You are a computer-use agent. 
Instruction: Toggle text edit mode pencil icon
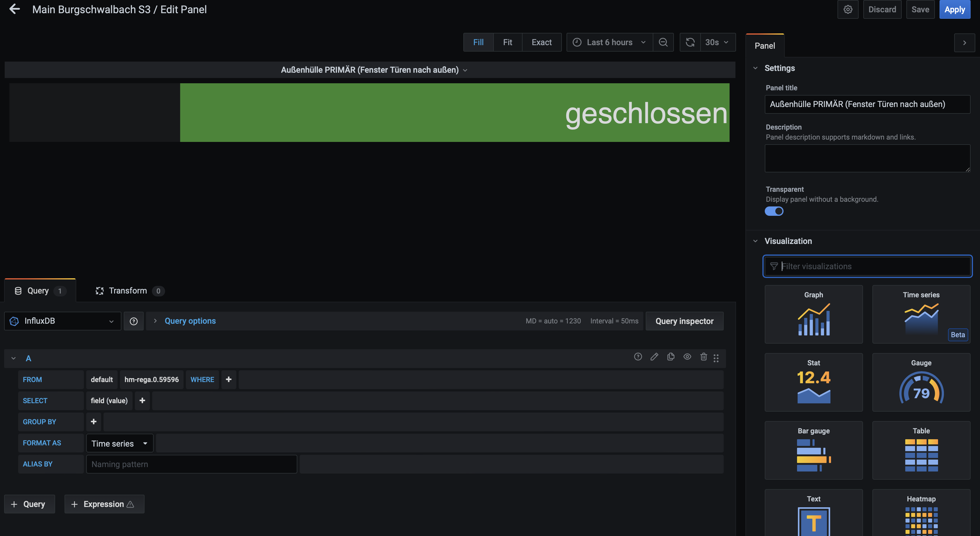(x=654, y=357)
